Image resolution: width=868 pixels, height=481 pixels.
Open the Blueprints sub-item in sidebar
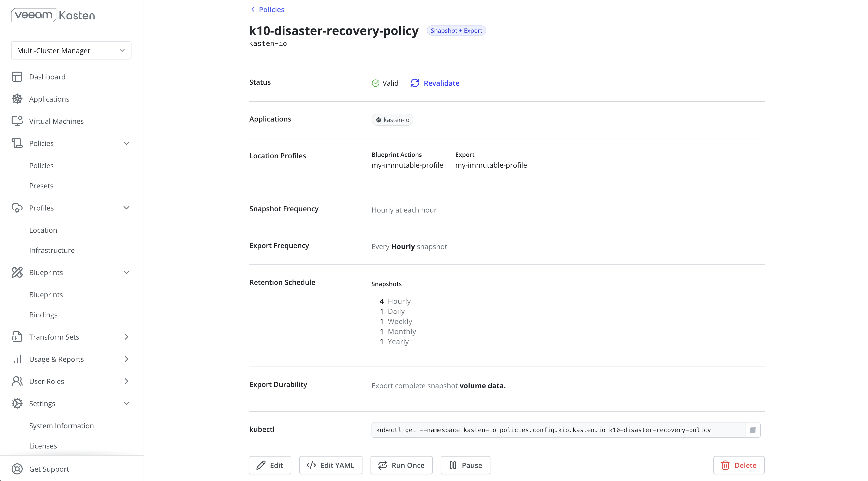point(46,295)
